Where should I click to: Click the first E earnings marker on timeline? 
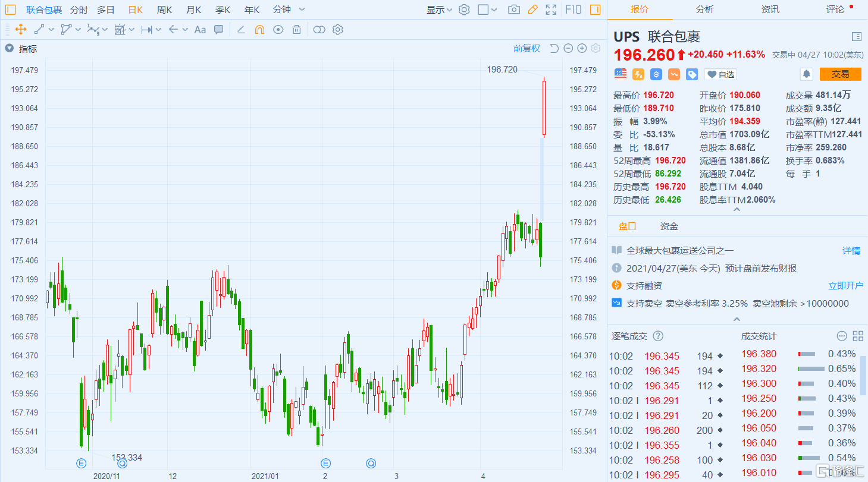[82, 463]
